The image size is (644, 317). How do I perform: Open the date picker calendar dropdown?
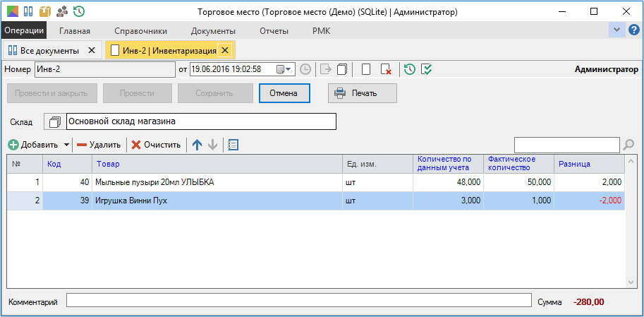click(284, 69)
